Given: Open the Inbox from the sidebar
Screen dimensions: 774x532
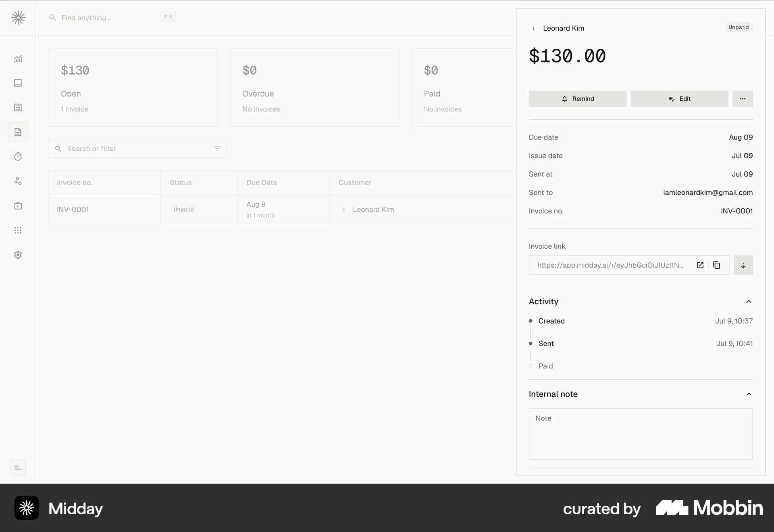Looking at the screenshot, I should tap(18, 83).
